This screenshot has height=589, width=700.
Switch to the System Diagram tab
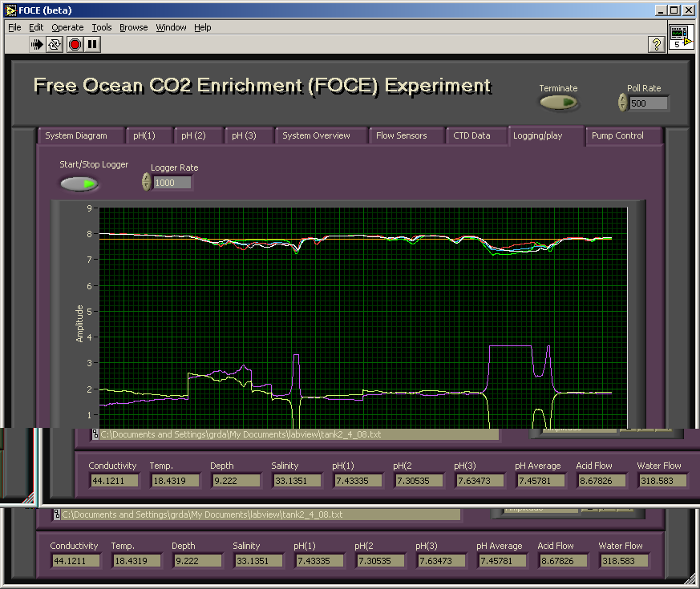80,135
